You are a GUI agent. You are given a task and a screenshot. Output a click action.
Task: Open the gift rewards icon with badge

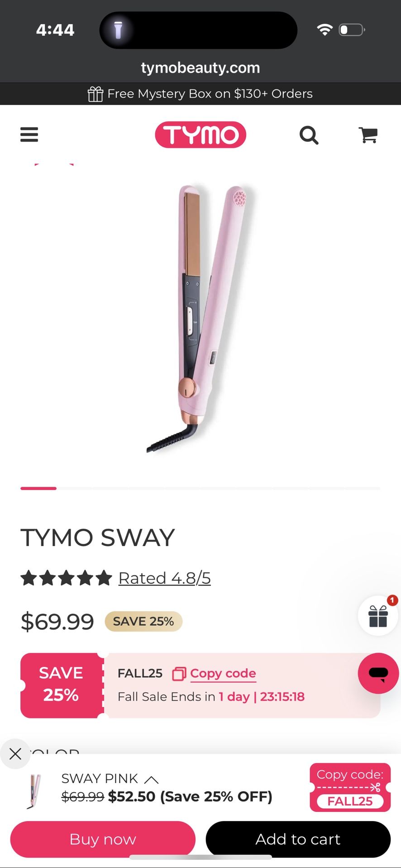[378, 615]
